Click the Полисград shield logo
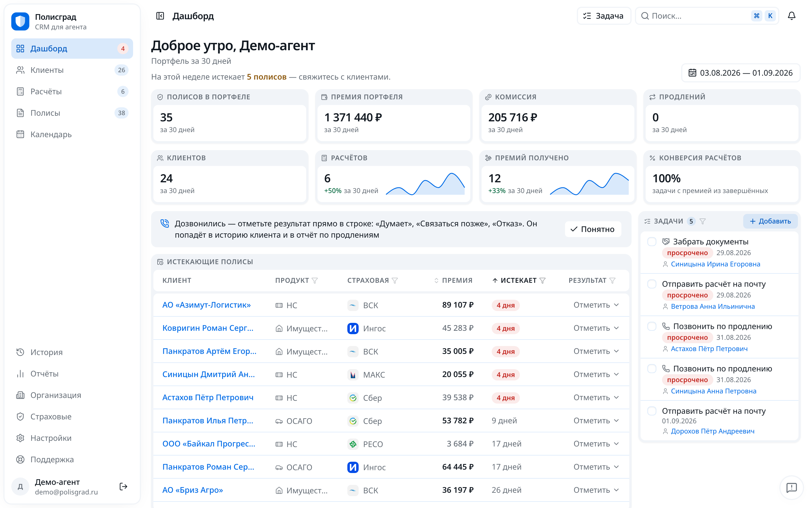 (x=20, y=21)
